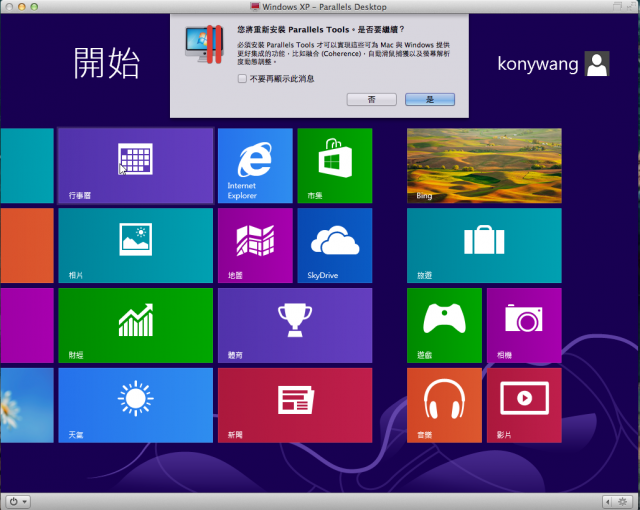Open the partially visible orange tile
The height and width of the screenshot is (510, 640).
coord(27,246)
